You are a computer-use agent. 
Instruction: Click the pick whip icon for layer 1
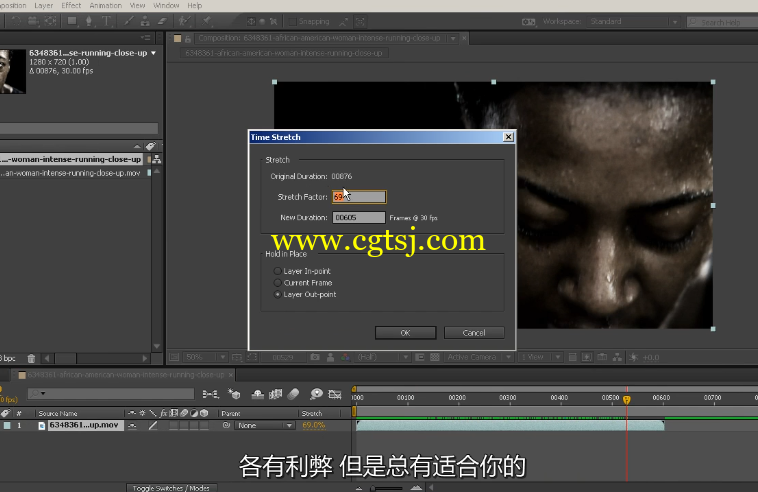point(226,425)
